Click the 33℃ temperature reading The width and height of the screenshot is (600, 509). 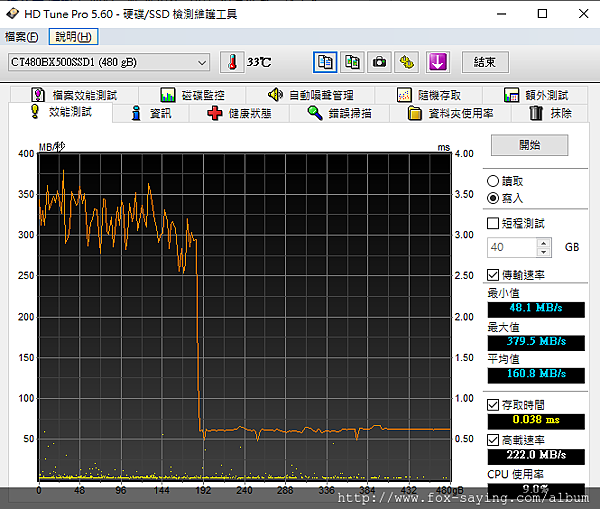tap(259, 62)
